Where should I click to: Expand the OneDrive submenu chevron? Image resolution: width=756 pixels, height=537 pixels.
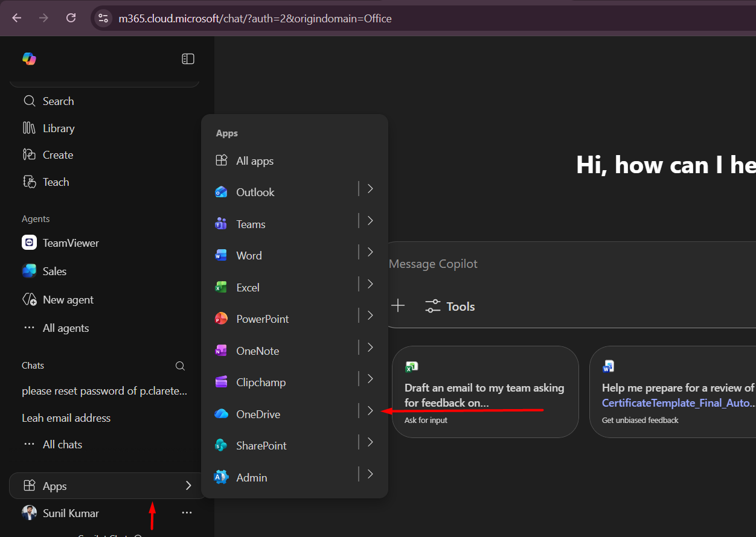point(370,411)
